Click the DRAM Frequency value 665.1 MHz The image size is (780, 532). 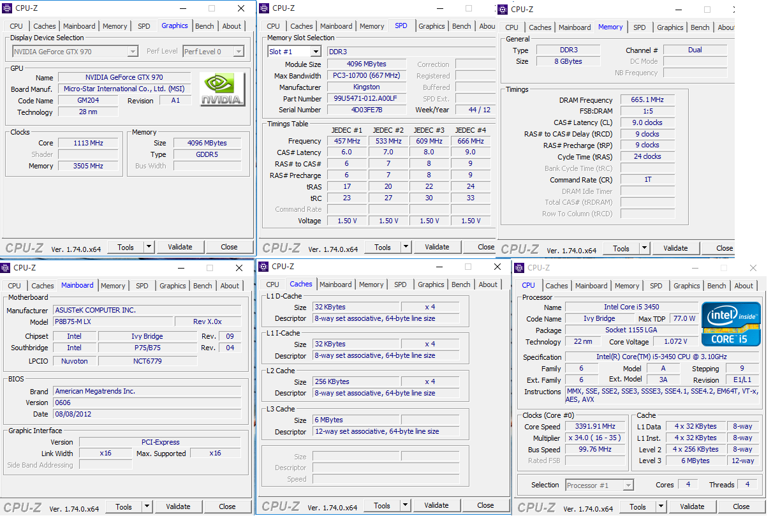[647, 100]
